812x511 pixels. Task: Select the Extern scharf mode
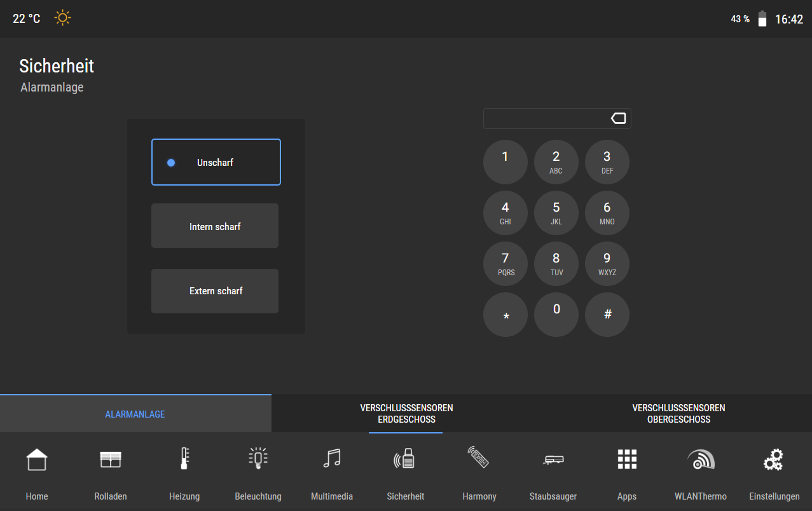pyautogui.click(x=215, y=291)
